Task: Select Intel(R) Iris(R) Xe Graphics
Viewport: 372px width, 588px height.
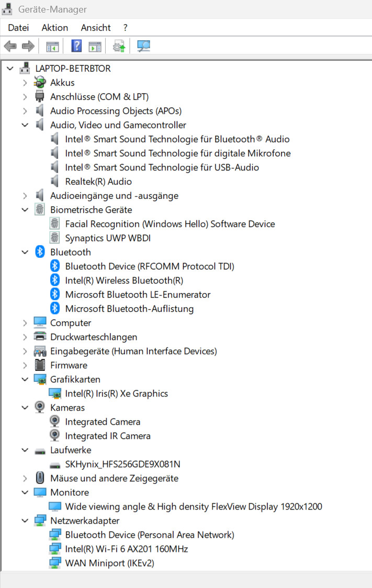Action: [116, 393]
